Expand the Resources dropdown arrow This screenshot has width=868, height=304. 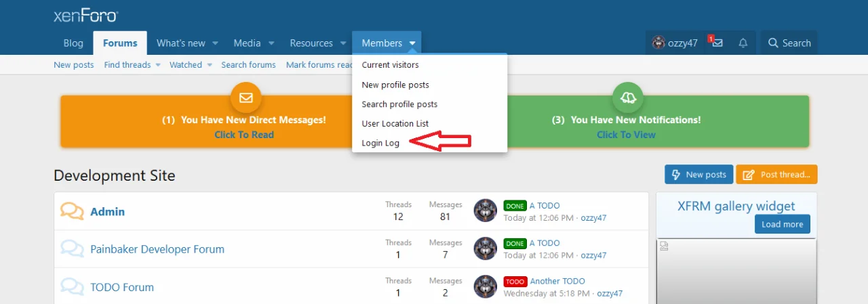(x=343, y=43)
